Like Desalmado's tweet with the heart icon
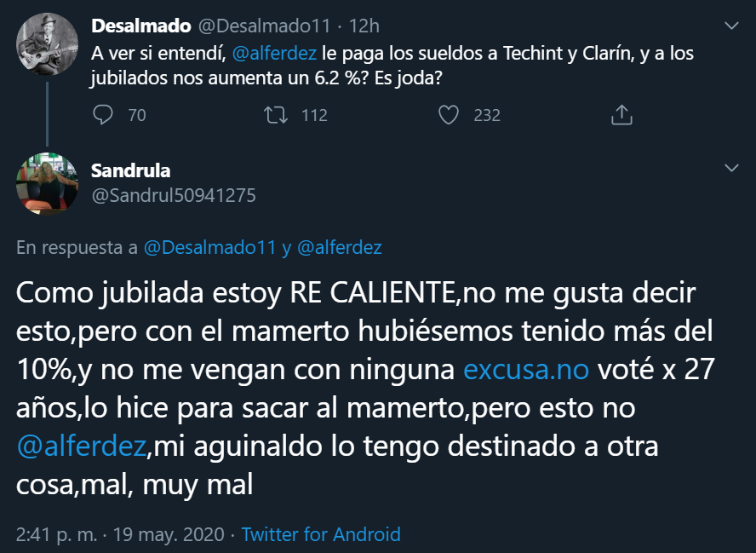Viewport: 756px width, 553px height. click(x=449, y=114)
